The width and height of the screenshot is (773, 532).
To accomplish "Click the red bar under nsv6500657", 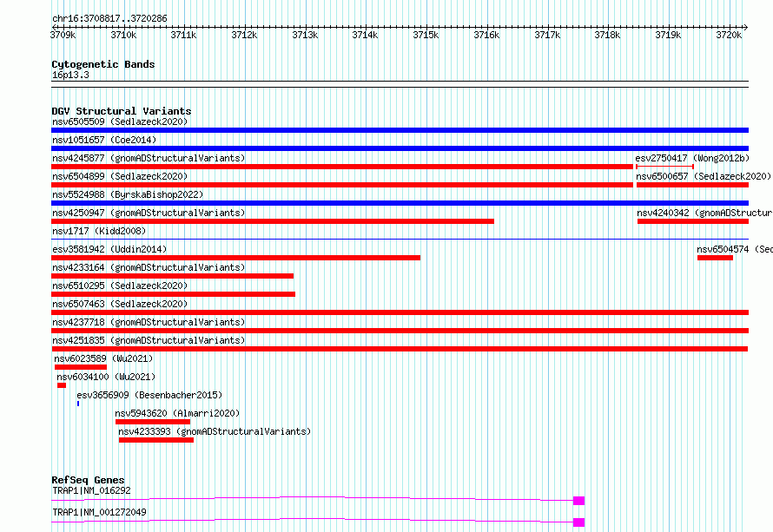I will click(x=692, y=185).
